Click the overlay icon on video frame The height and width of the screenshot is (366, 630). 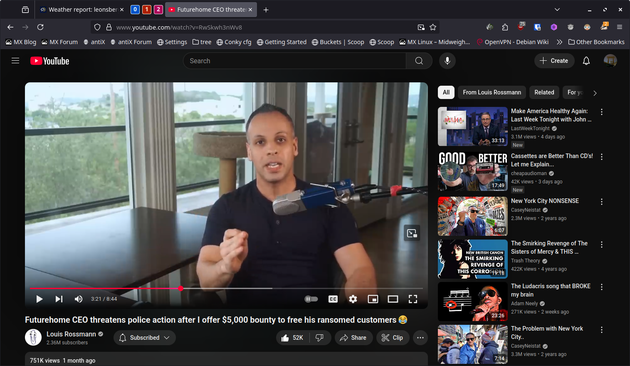(412, 233)
